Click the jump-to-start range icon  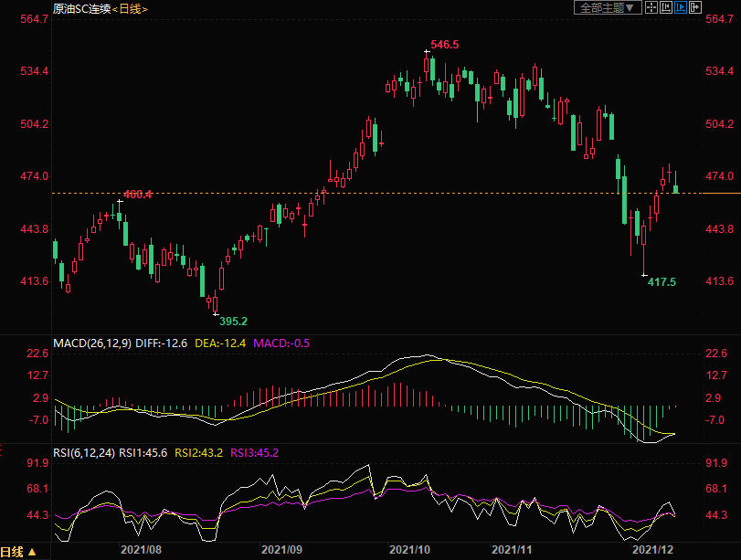pos(665,7)
